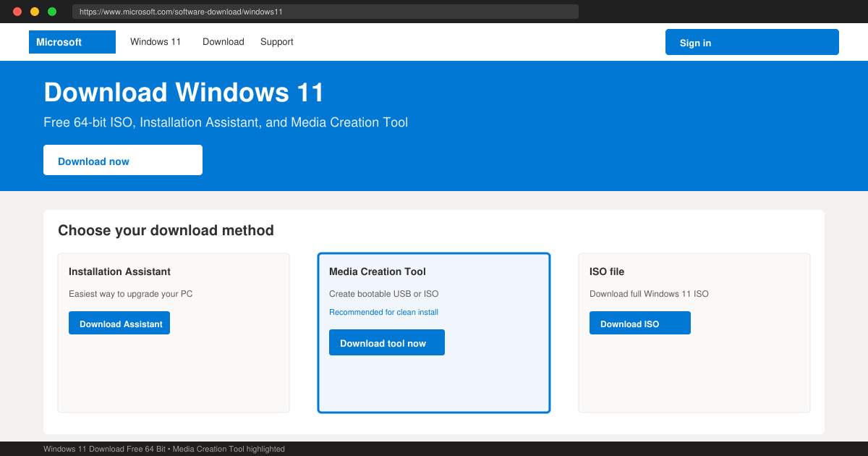Select the Installation Assistant card heading
Screen dimensions: 868x456
tap(119, 271)
